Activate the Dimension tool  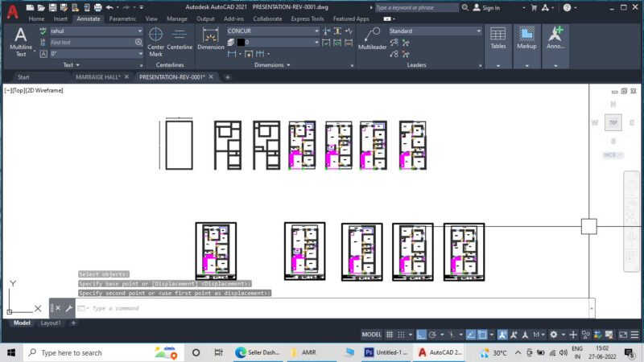(x=210, y=39)
